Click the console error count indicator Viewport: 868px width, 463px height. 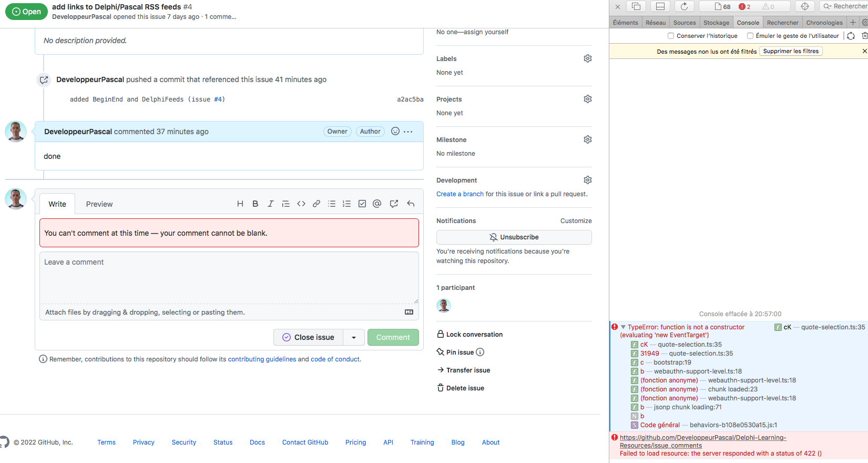(744, 6)
